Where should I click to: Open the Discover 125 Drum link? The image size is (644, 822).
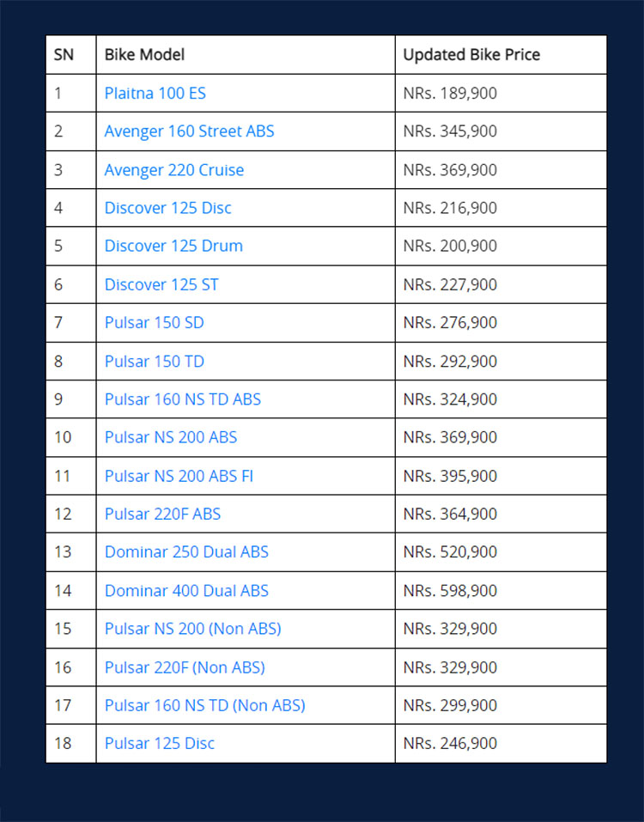[173, 246]
